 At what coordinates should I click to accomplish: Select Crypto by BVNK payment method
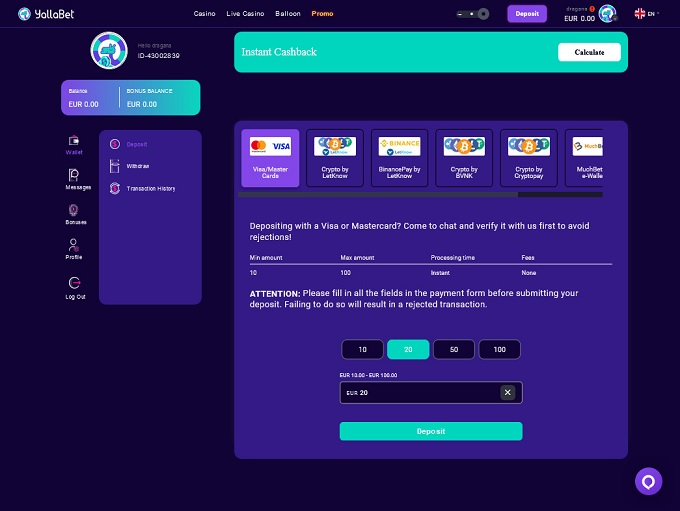point(464,158)
